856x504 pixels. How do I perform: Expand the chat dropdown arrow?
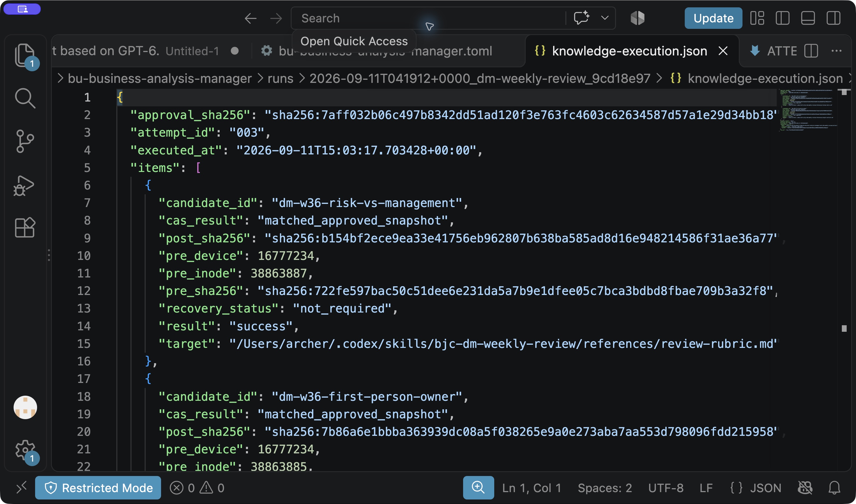tap(605, 18)
